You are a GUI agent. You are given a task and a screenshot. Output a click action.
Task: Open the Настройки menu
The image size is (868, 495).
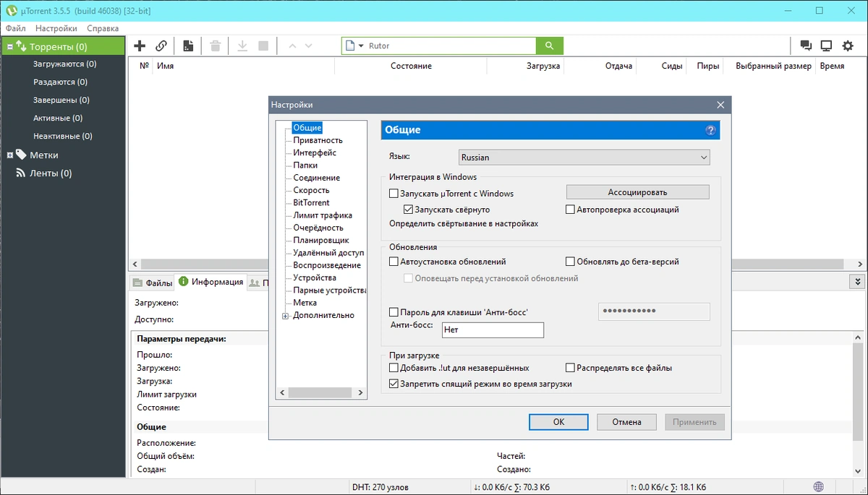[x=56, y=28]
